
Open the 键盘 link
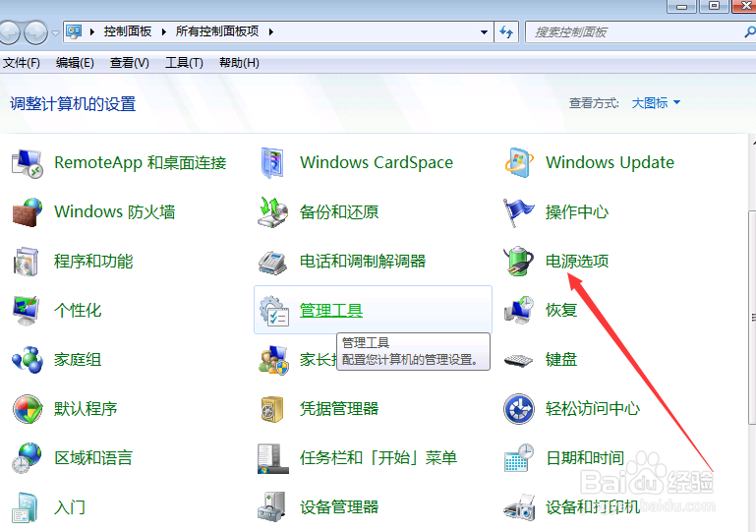point(561,360)
